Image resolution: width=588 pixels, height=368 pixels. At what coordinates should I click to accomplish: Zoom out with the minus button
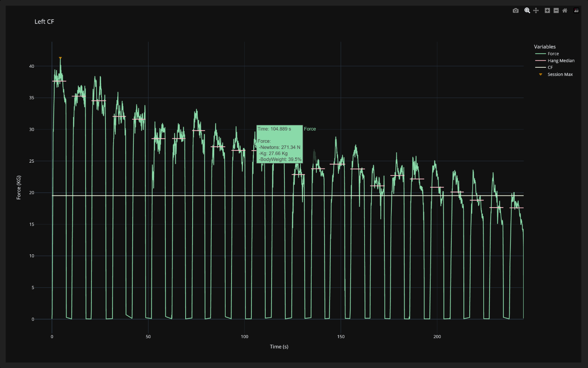point(556,11)
